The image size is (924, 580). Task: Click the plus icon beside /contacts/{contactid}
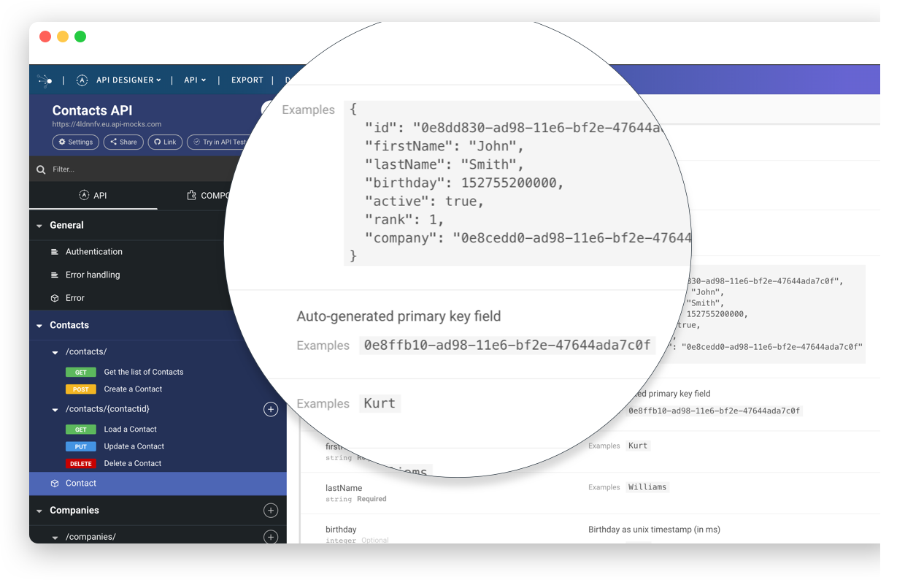pyautogui.click(x=271, y=409)
